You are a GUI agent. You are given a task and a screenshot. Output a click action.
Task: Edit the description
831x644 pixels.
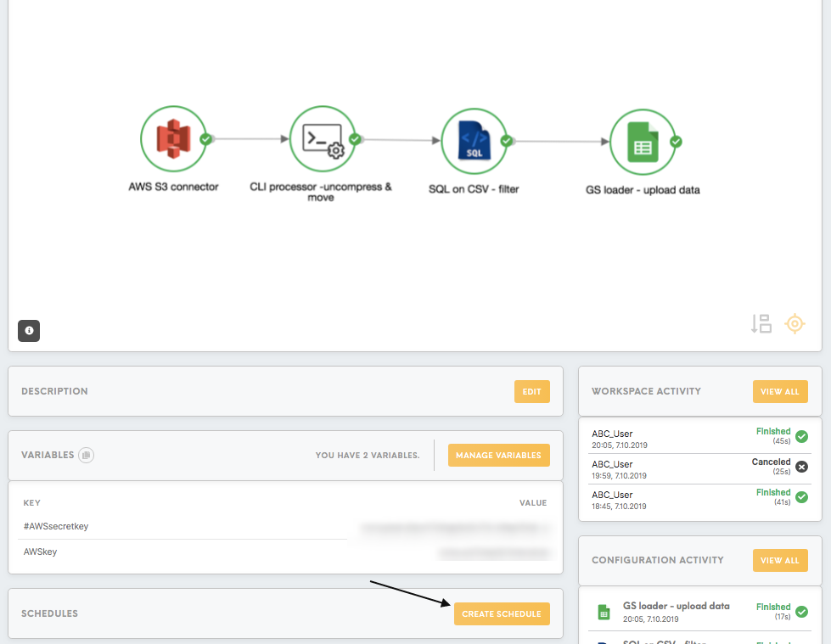[x=531, y=391]
